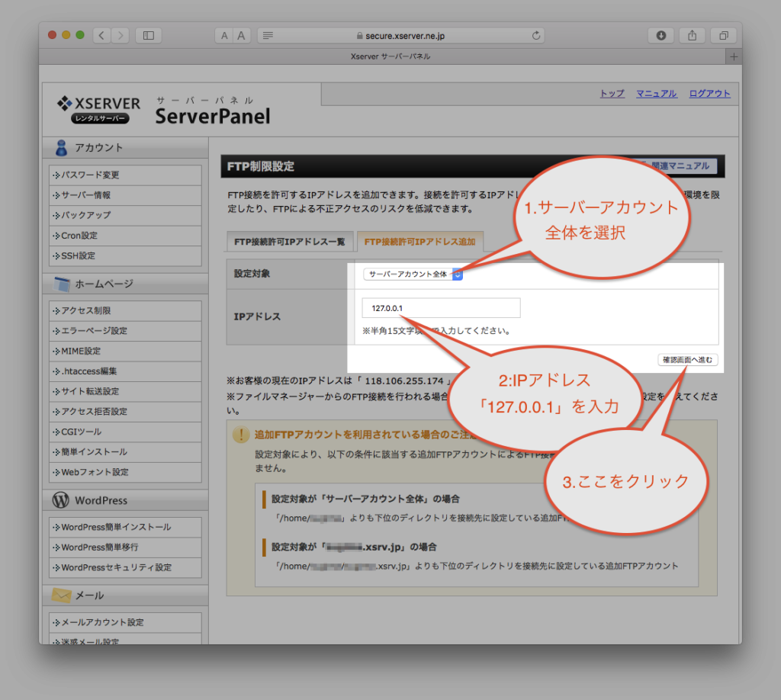
Task: Click the XSERVER logo
Action: (98, 110)
